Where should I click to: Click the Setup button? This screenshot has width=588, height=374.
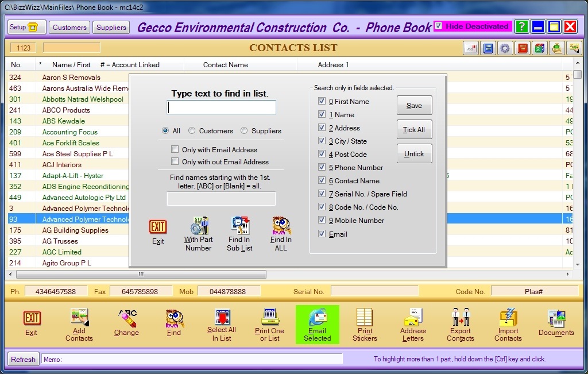[26, 27]
